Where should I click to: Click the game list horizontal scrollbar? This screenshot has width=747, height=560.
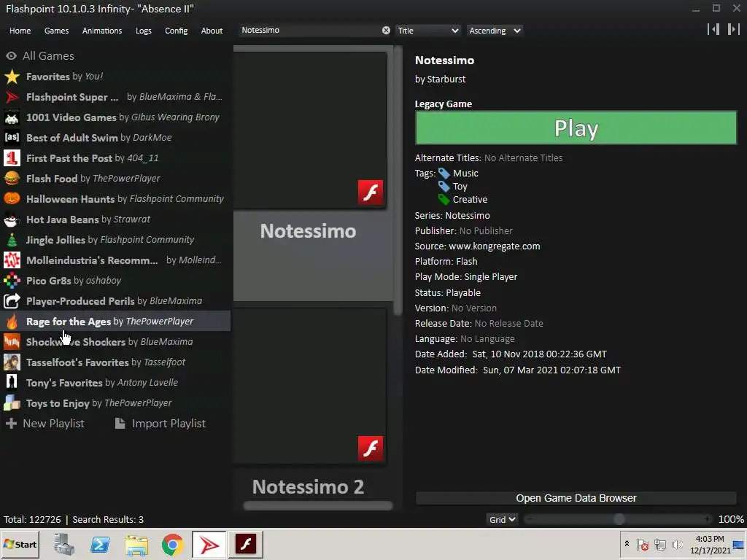click(318, 506)
